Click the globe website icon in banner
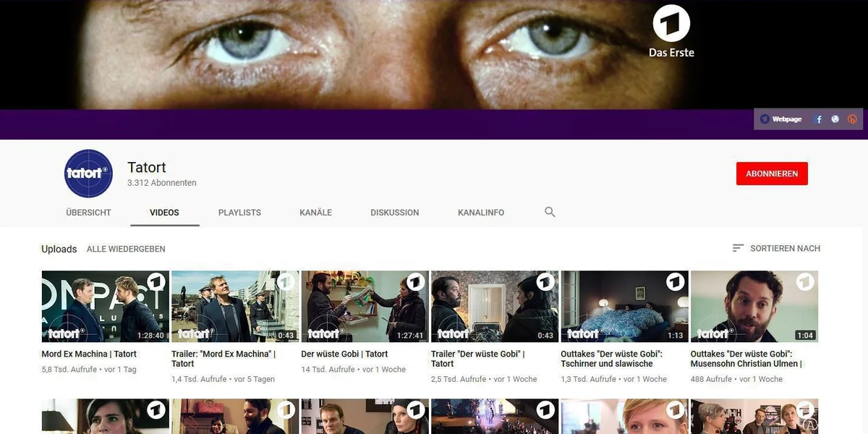The width and height of the screenshot is (868, 434). pos(835,119)
